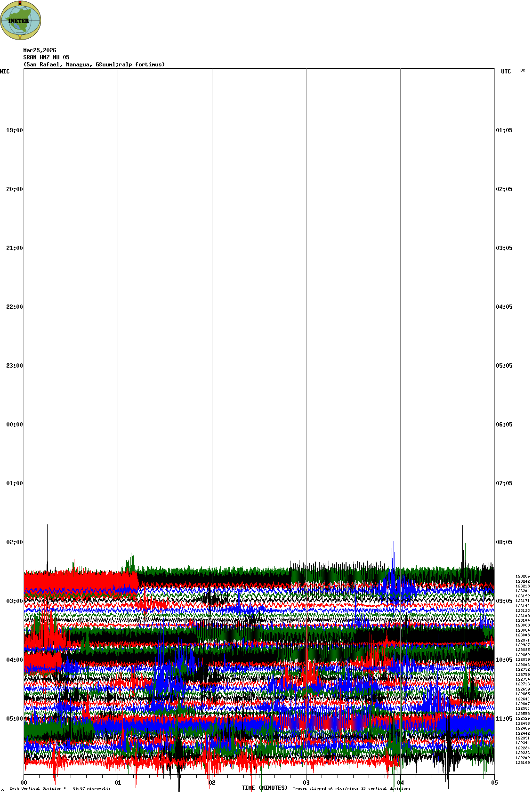Select the 05:00 local time label
Viewport: 532px width, 795px height.
click(14, 719)
